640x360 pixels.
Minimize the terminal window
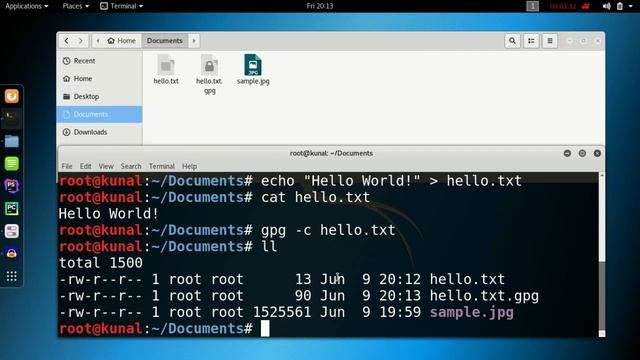pos(567,153)
